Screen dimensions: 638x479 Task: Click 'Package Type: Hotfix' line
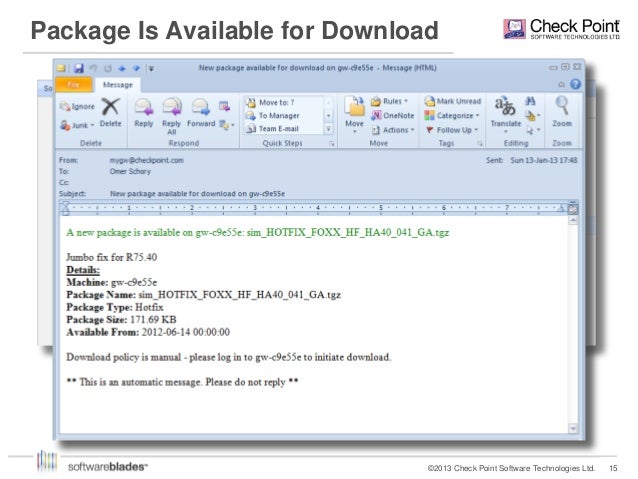point(115,307)
